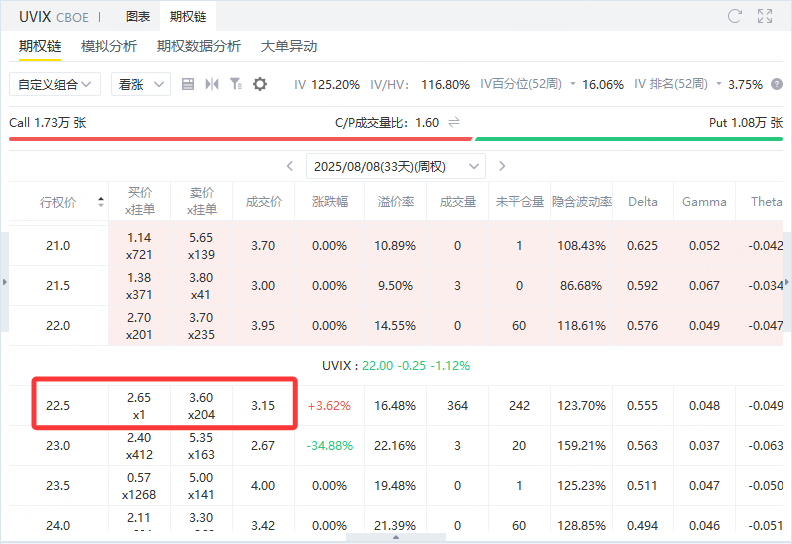
Task: Click the UVIX CBOE ticker label
Action: pyautogui.click(x=54, y=17)
